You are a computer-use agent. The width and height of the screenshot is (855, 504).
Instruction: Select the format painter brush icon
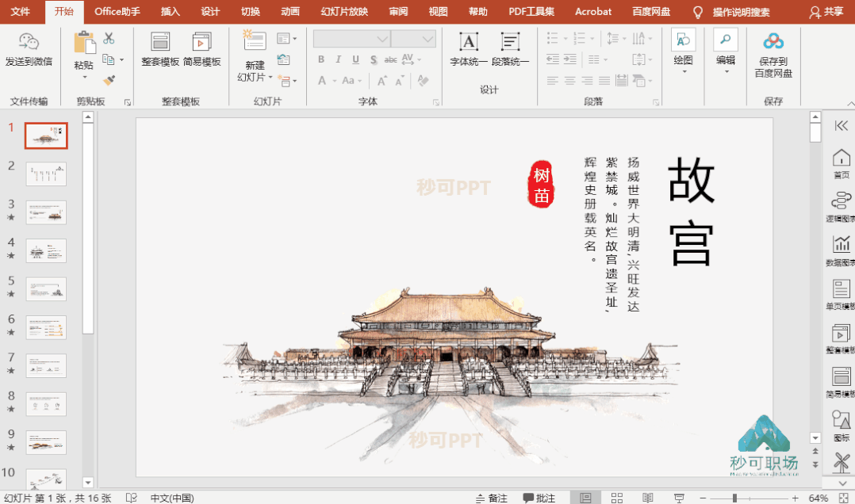coord(109,80)
